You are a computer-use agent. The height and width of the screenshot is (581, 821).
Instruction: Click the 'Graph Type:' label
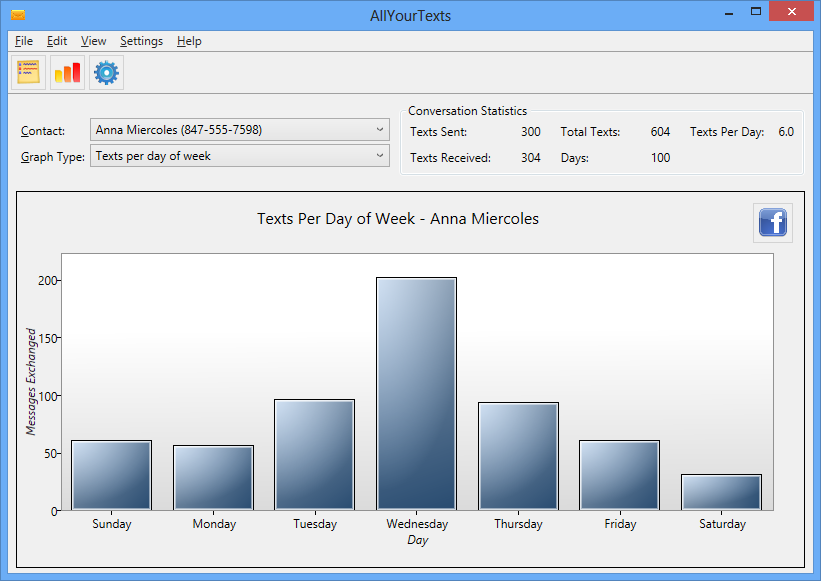[52, 157]
